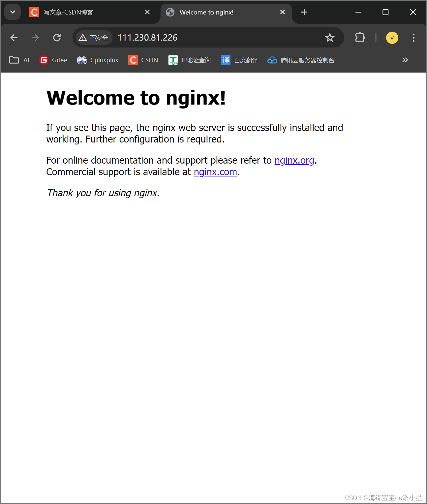Open the 腾讯云服务器控制台 bookmark
This screenshot has height=504, width=427.
tap(301, 60)
